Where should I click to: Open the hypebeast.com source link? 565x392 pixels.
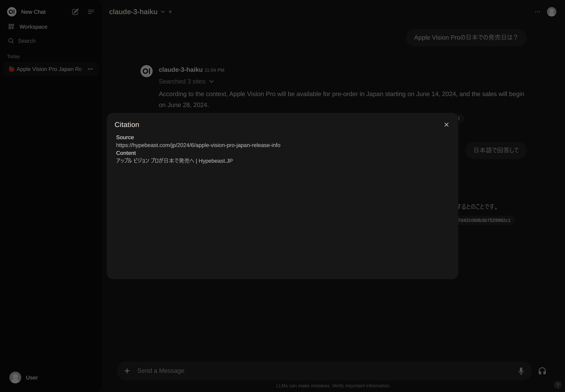198,145
